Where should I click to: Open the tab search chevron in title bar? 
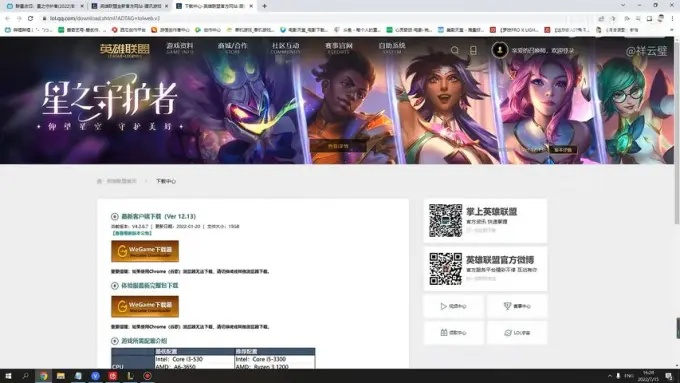(623, 5)
